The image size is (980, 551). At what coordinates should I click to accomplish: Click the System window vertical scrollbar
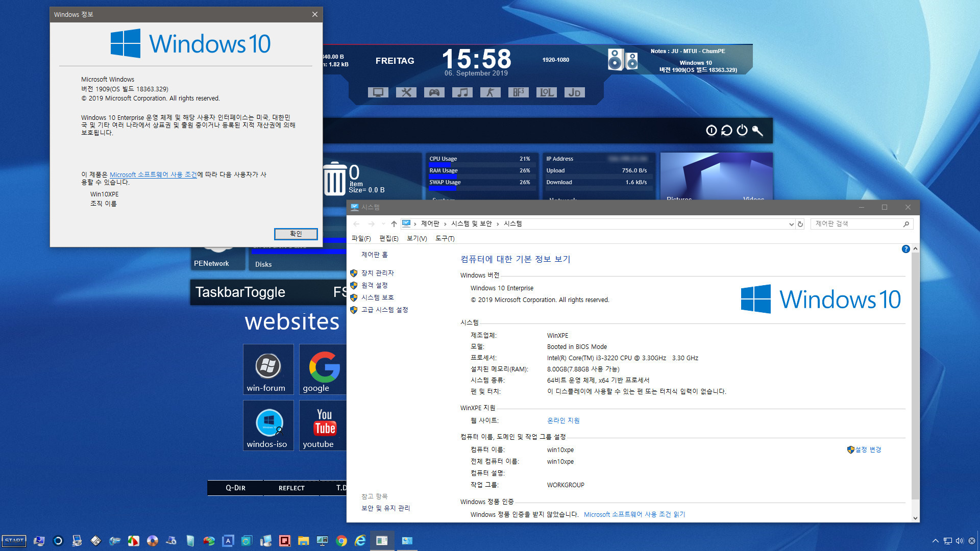tap(915, 375)
